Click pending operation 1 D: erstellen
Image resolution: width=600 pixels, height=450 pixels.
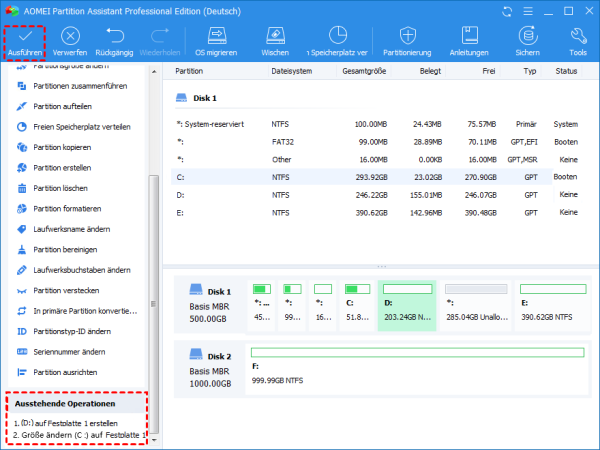click(x=66, y=423)
